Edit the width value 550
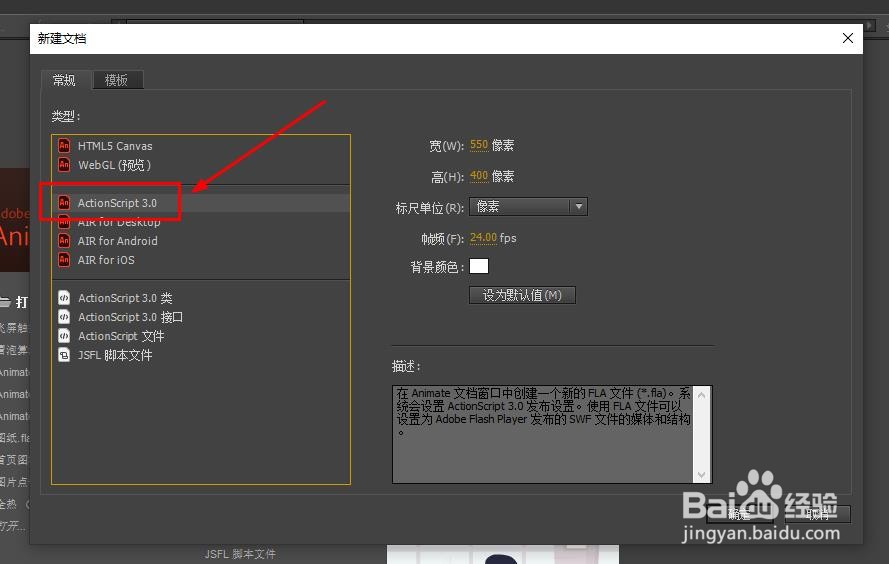The height and width of the screenshot is (564, 889). coord(479,145)
